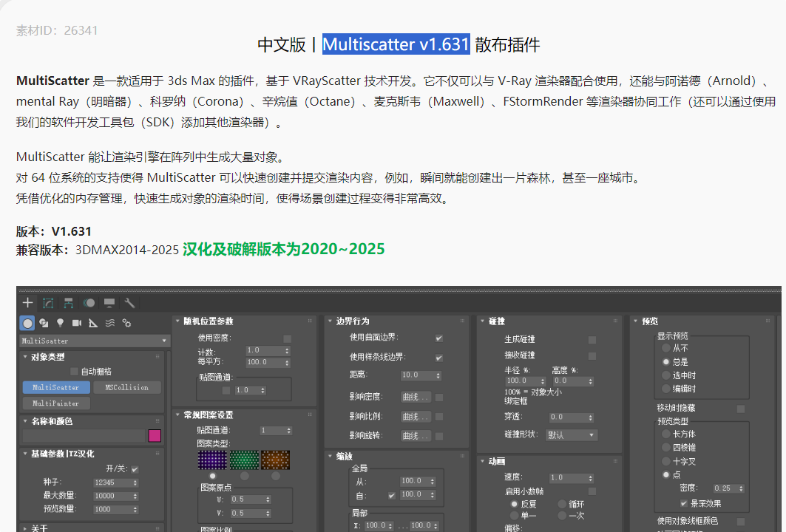Image resolution: width=786 pixels, height=532 pixels.
Task: Open the Display panel monitor icon
Action: coord(109,302)
